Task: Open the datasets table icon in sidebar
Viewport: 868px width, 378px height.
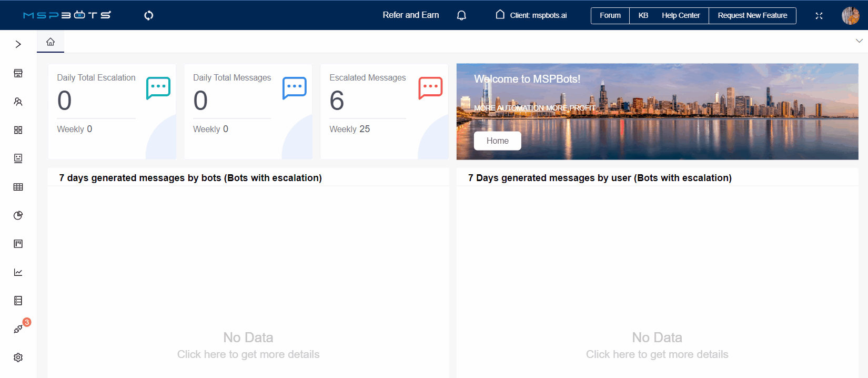Action: 18,187
